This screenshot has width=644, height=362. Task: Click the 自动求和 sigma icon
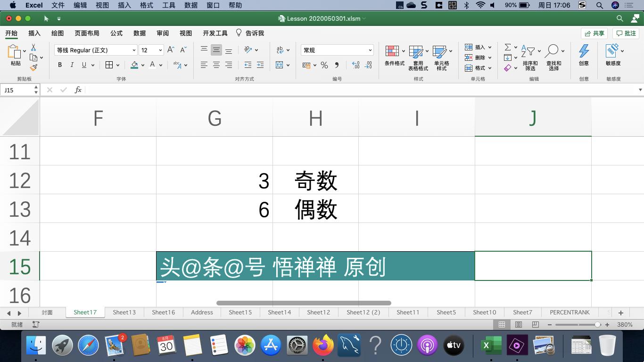pyautogui.click(x=508, y=47)
